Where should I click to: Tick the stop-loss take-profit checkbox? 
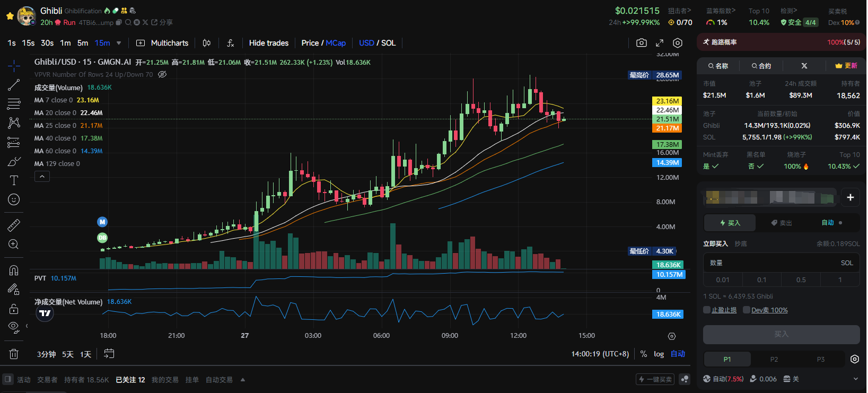point(707,310)
